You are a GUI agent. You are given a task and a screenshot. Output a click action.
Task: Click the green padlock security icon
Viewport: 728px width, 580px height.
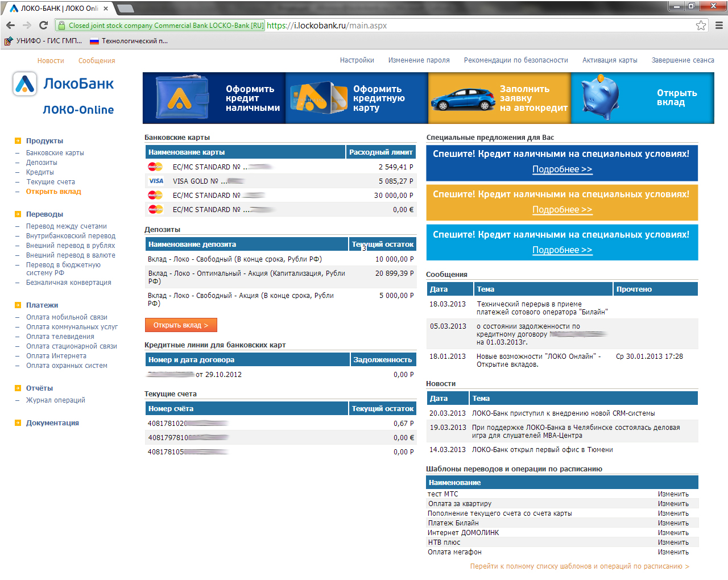pyautogui.click(x=61, y=25)
